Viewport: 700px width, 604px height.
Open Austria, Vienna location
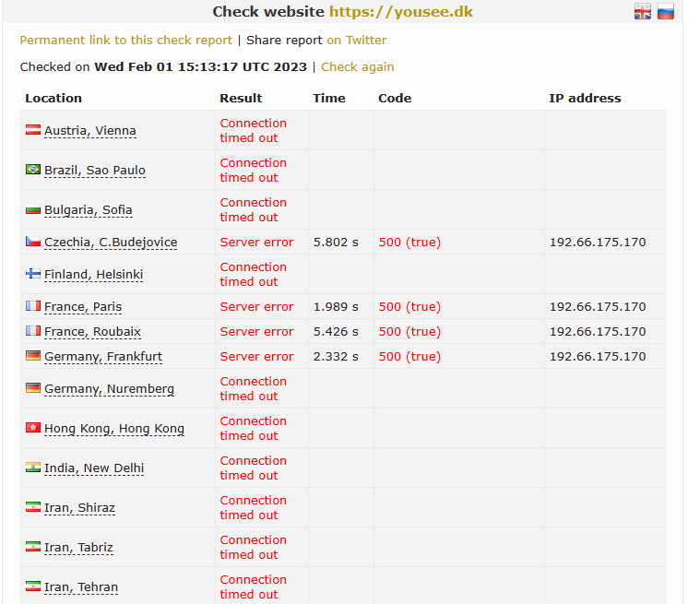coord(90,131)
